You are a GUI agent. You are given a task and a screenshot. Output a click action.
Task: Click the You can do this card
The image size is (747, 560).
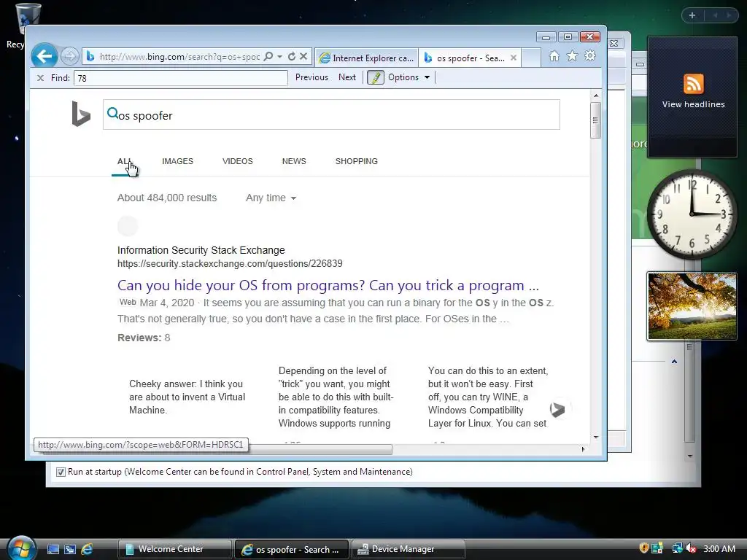pyautogui.click(x=488, y=397)
